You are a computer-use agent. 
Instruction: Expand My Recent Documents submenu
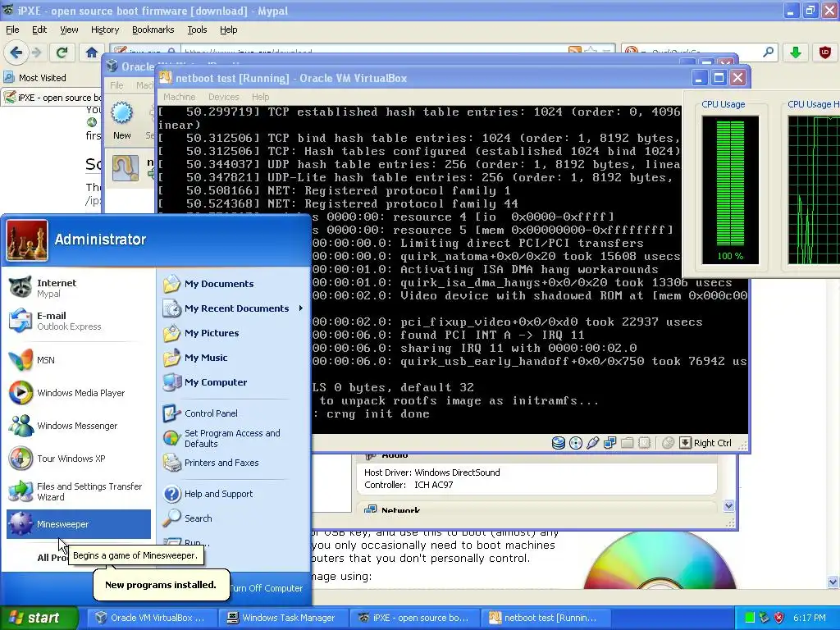[x=234, y=308]
